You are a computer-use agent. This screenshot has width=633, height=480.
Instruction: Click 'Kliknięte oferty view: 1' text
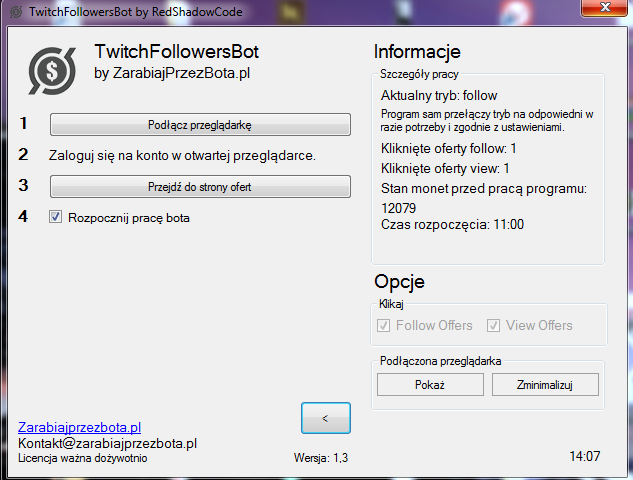[445, 168]
